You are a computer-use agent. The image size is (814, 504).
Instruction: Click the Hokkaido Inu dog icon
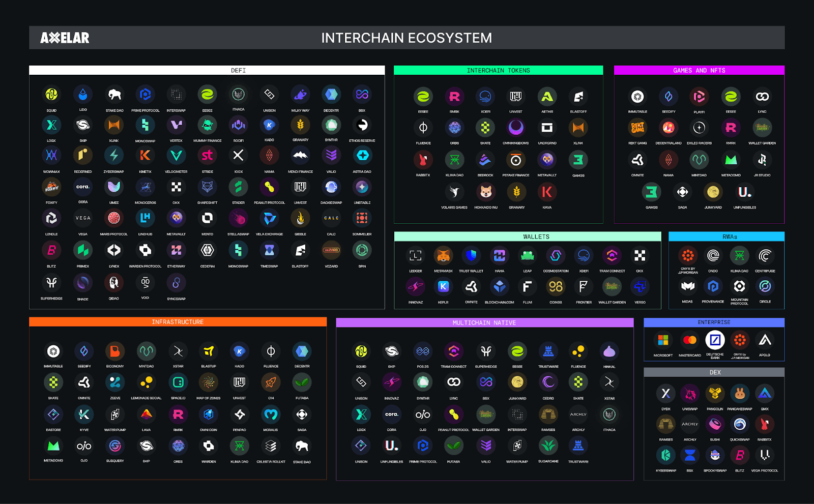pos(486,192)
